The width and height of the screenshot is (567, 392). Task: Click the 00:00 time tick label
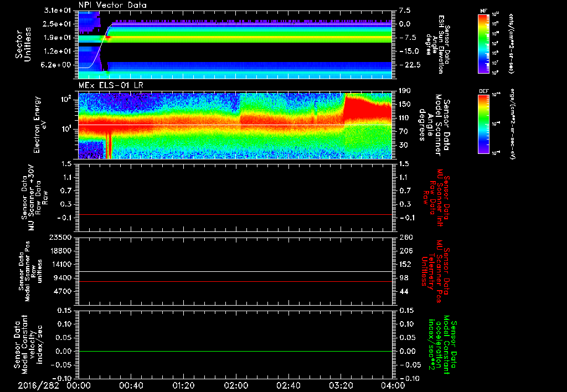pyautogui.click(x=79, y=385)
